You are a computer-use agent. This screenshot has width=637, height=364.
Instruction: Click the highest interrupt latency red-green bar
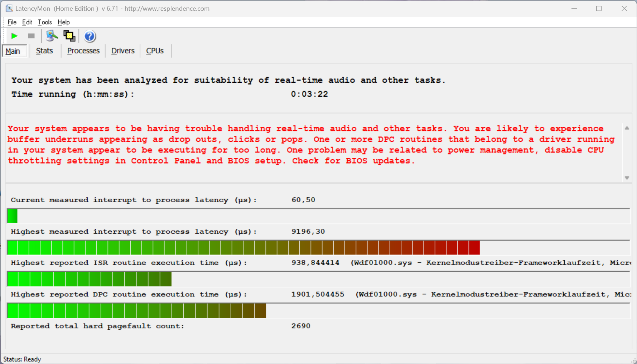click(x=243, y=248)
